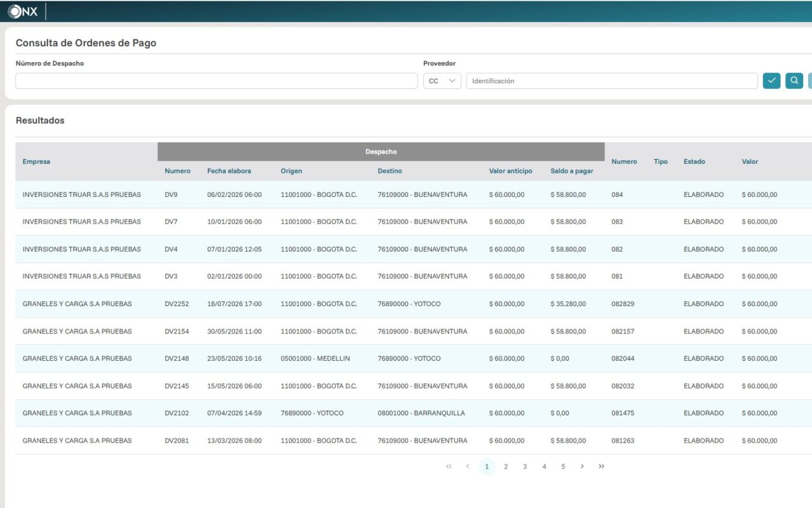812x508 pixels.
Task: Click the Fecha elabora column header
Action: (x=229, y=171)
